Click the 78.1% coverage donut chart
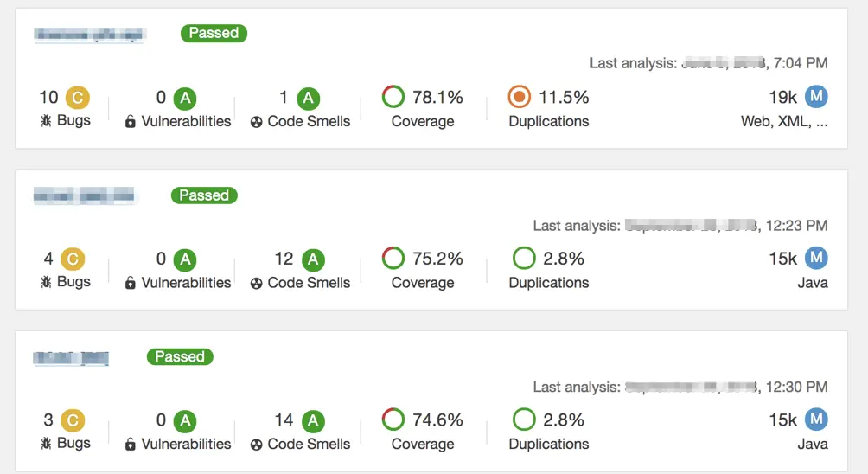Screen dimensions: 868x474 (393, 98)
